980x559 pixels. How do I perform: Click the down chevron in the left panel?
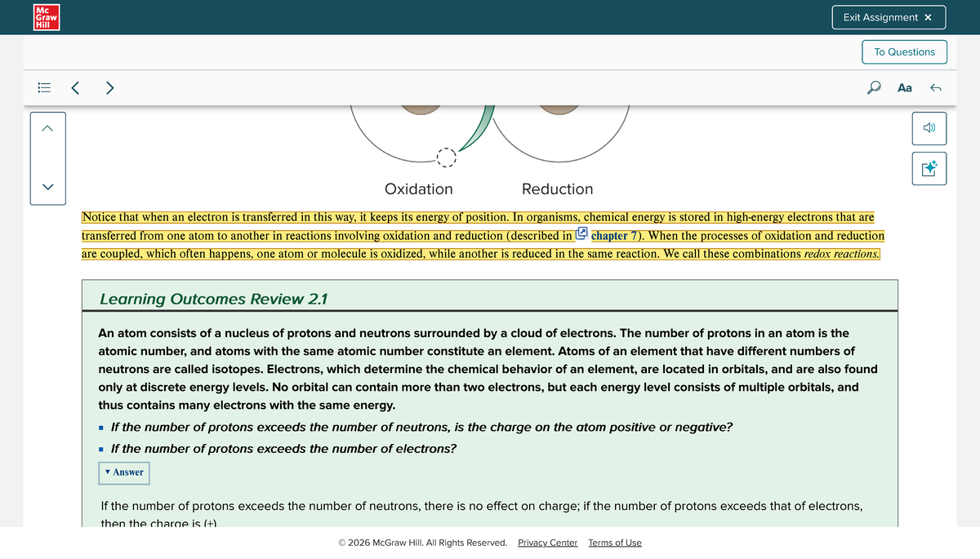tap(48, 187)
